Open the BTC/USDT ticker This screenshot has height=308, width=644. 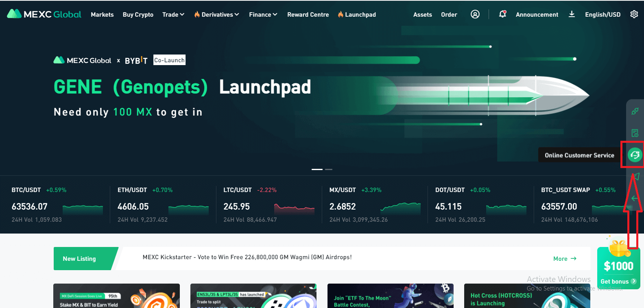[26, 190]
